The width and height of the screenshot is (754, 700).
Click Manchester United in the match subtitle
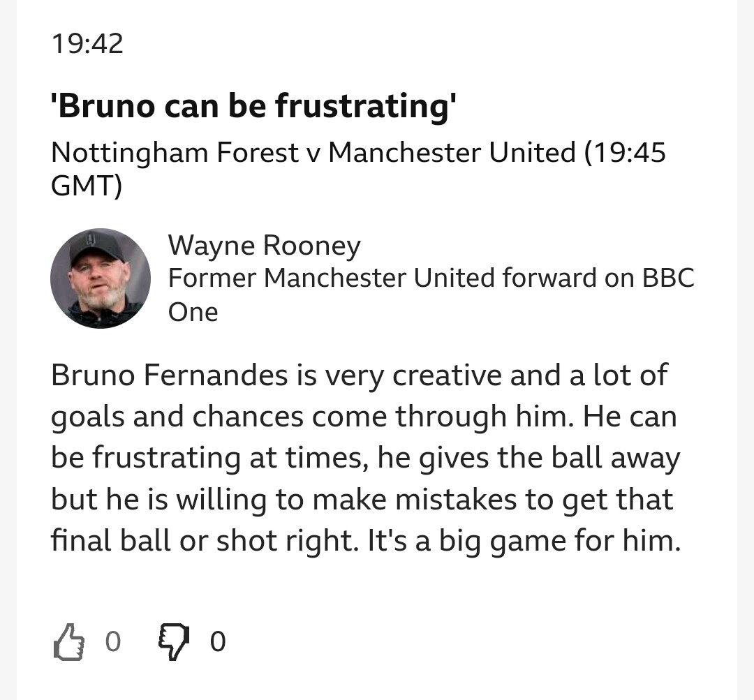(x=452, y=152)
